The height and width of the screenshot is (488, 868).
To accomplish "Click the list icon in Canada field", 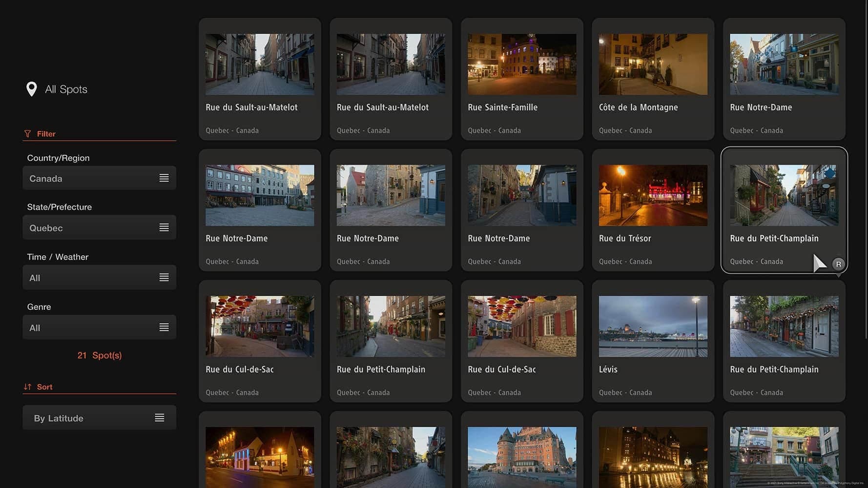I will (164, 178).
